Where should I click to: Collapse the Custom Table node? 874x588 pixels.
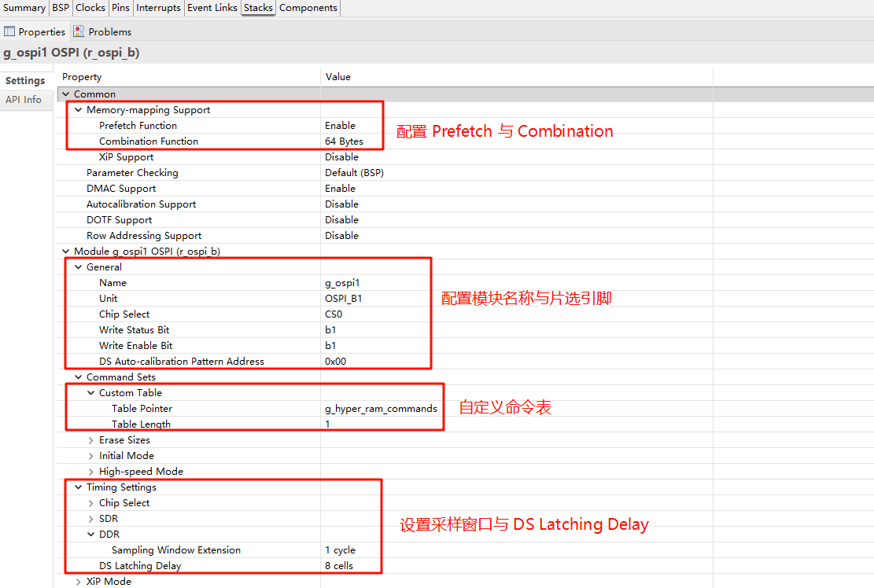pyautogui.click(x=90, y=393)
